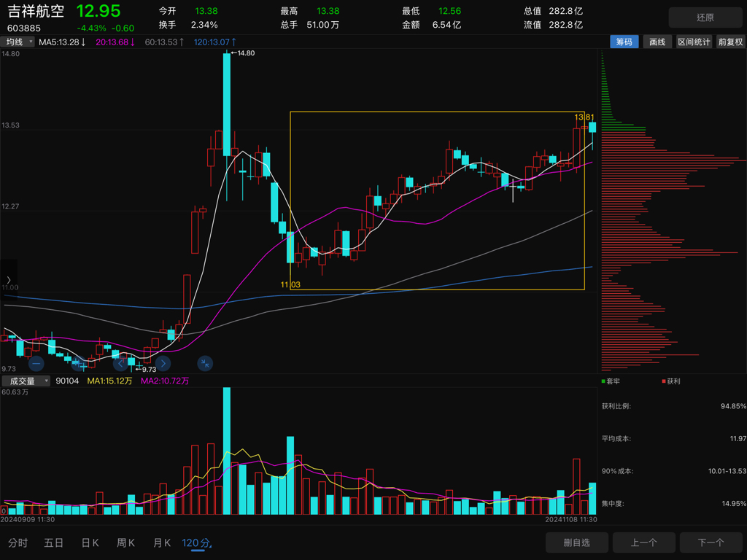Toggle the 筹码 chip distribution panel
This screenshot has width=747, height=560.
click(624, 42)
